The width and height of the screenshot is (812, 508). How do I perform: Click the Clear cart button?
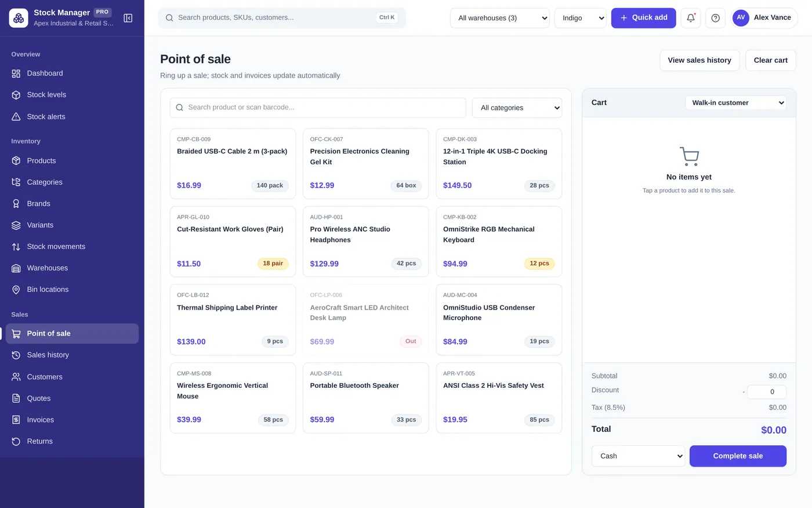tap(771, 60)
